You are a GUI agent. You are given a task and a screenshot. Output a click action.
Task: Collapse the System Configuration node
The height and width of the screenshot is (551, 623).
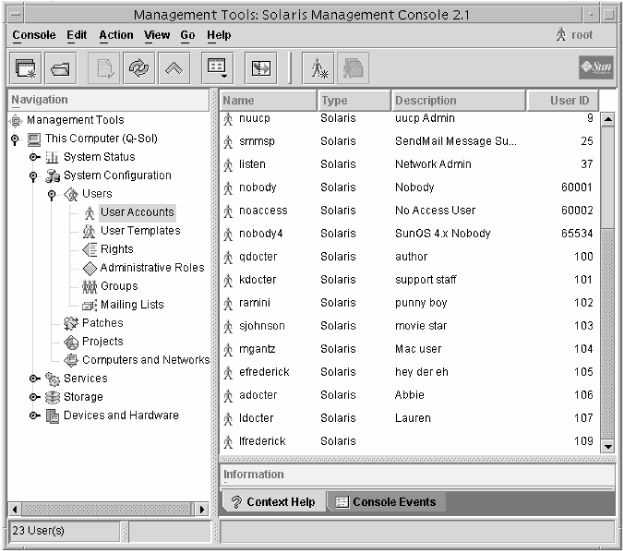(x=35, y=176)
